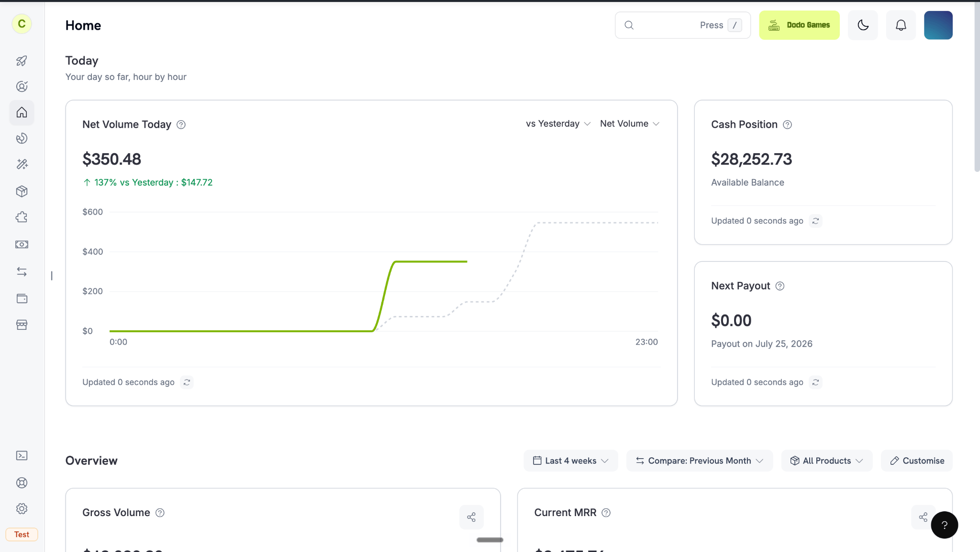Refresh the Net Volume Today card
This screenshot has width=980, height=552.
click(187, 383)
